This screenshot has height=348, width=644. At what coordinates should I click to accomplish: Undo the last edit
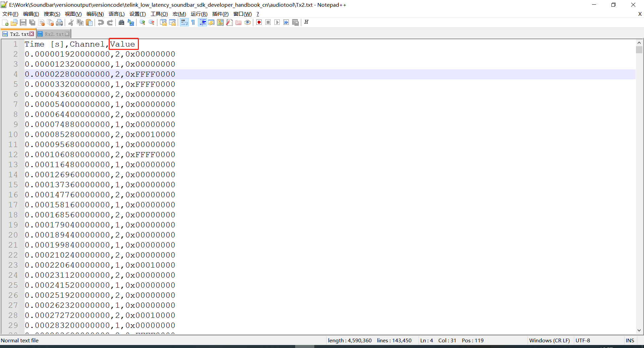(x=100, y=22)
